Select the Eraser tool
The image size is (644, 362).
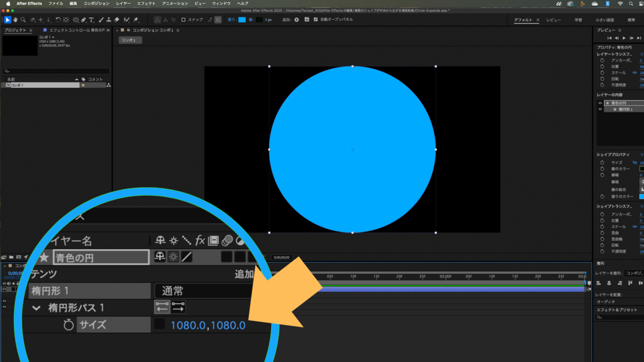point(117,20)
